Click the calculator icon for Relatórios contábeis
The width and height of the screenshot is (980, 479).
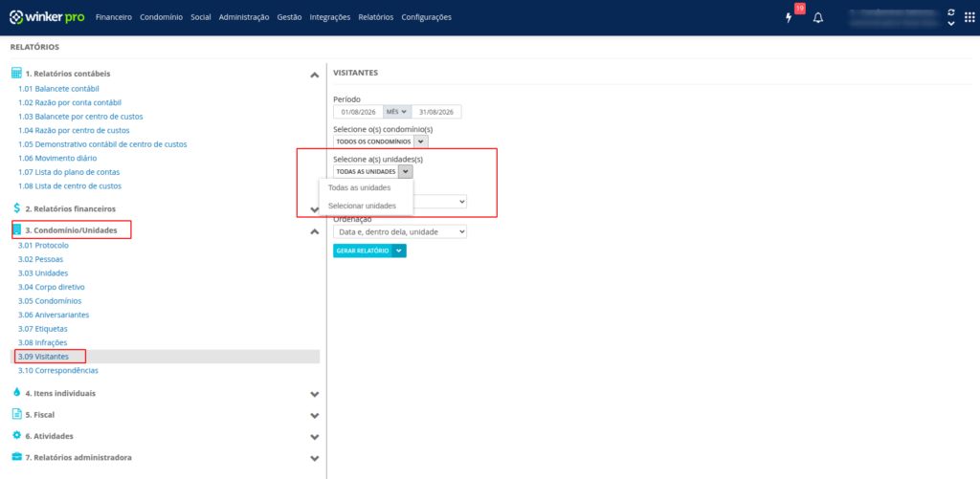coord(17,73)
